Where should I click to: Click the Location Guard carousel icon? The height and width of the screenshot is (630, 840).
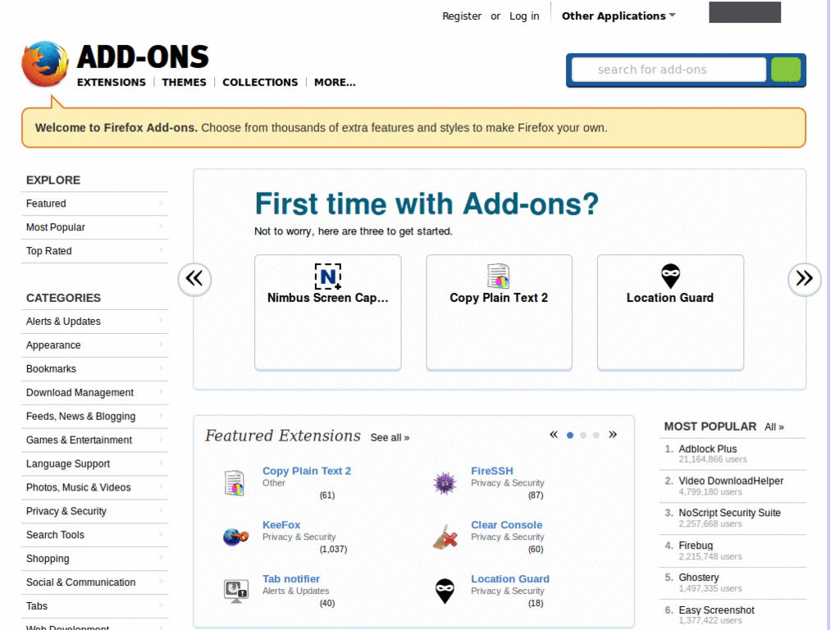coord(670,276)
